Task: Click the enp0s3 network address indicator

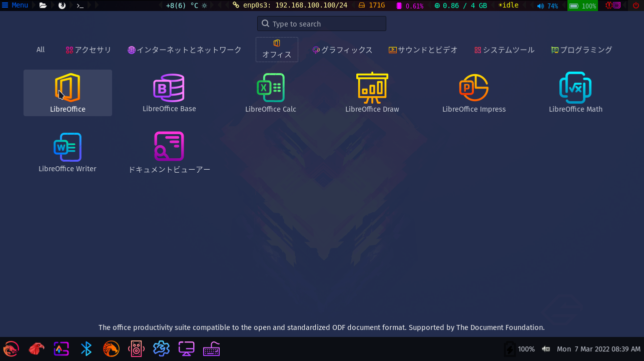Action: coord(290,6)
